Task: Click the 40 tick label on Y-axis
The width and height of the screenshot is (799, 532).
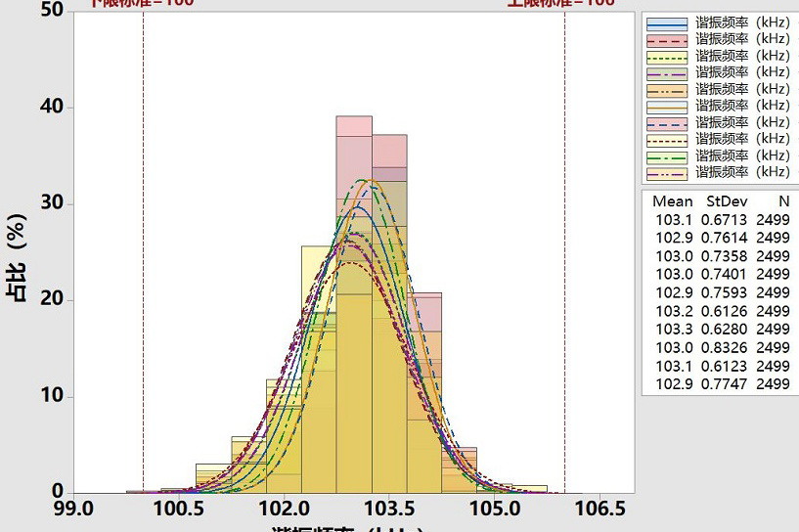Action: (51, 107)
